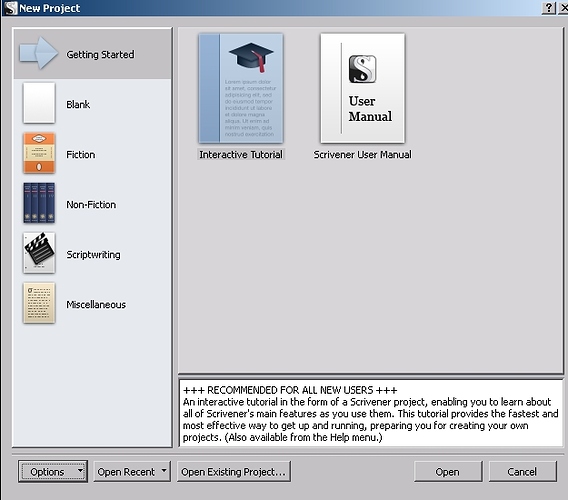
Task: Expand the Open Recent dropdown
Action: point(132,472)
